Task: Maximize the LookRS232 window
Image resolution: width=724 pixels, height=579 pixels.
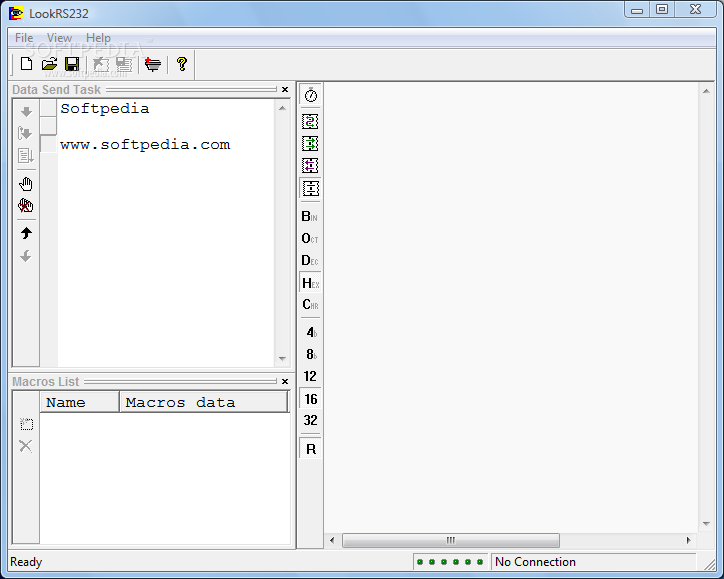Action: (662, 10)
